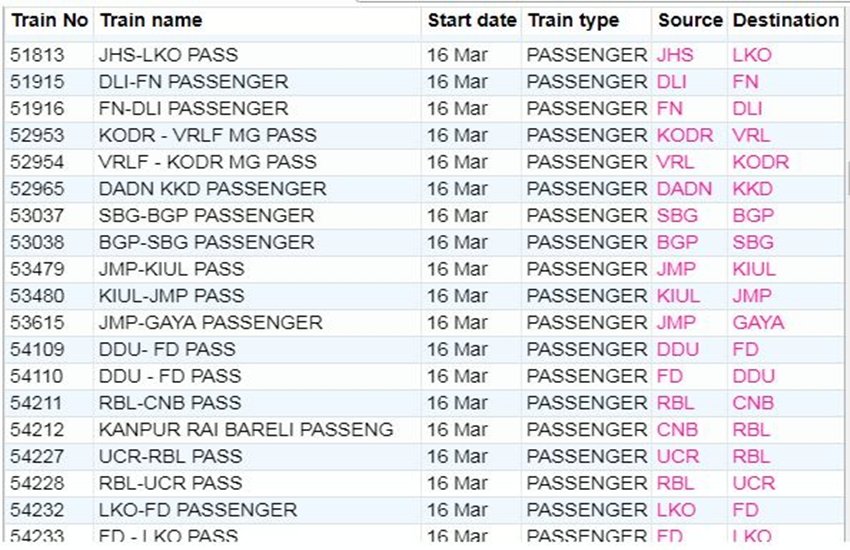
Task: Click the DADN source station link
Action: click(685, 189)
